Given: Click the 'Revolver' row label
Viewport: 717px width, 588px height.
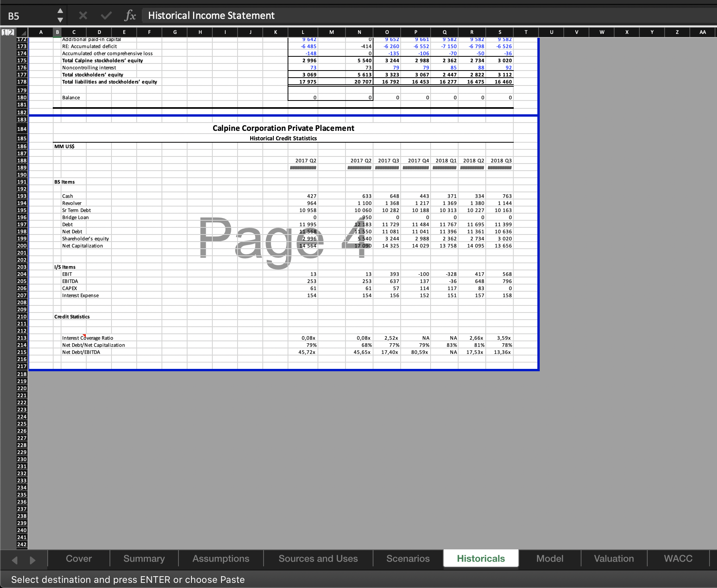Looking at the screenshot, I should (72, 203).
